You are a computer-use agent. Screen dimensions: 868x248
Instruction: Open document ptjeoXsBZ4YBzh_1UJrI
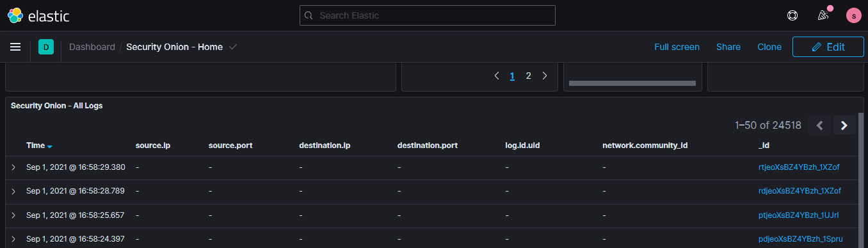(x=798, y=215)
